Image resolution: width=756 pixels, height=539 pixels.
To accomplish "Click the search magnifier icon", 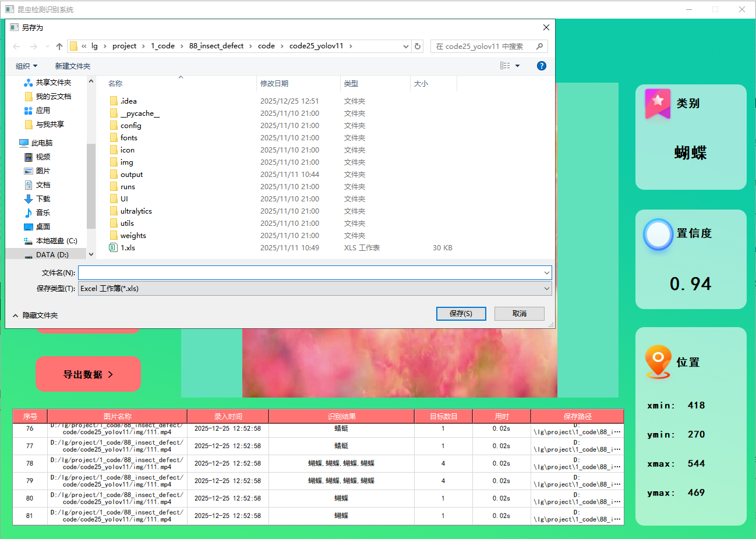I will [540, 46].
